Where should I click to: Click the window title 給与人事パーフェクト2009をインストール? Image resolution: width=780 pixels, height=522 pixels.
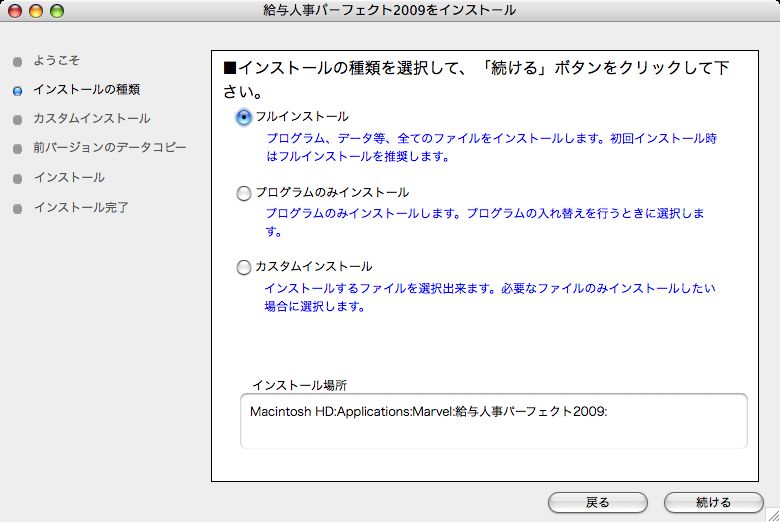(390, 10)
